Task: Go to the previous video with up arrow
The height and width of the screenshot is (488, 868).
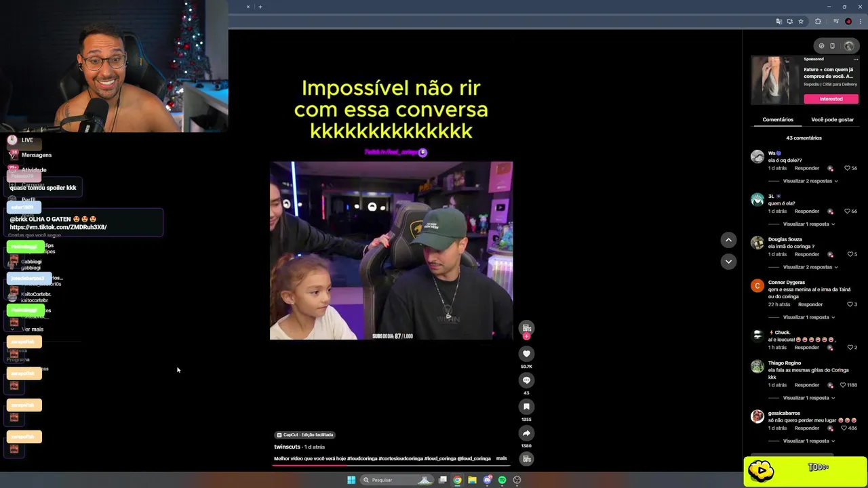Action: pyautogui.click(x=728, y=240)
